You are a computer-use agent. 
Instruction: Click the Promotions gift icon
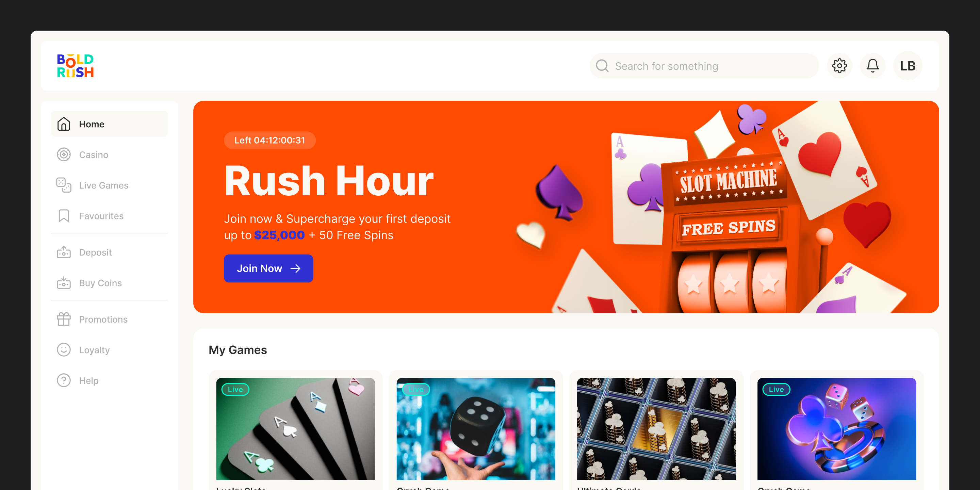coord(64,319)
